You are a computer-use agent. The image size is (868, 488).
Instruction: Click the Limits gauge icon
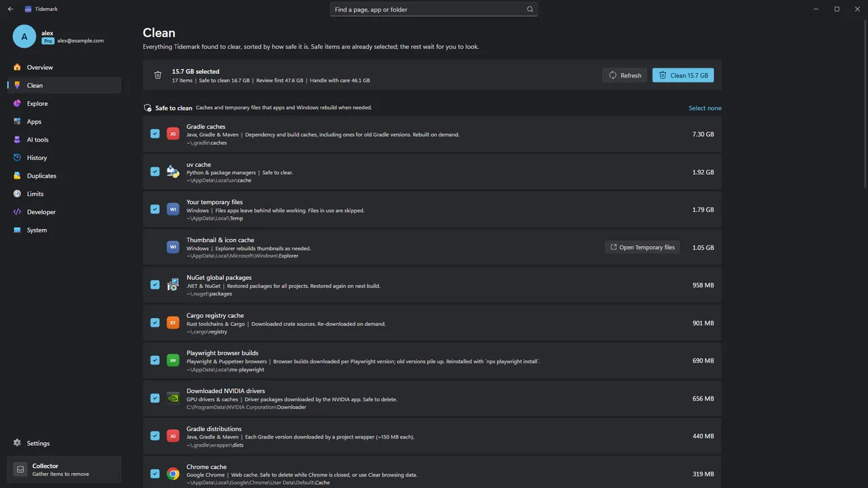coord(18,194)
